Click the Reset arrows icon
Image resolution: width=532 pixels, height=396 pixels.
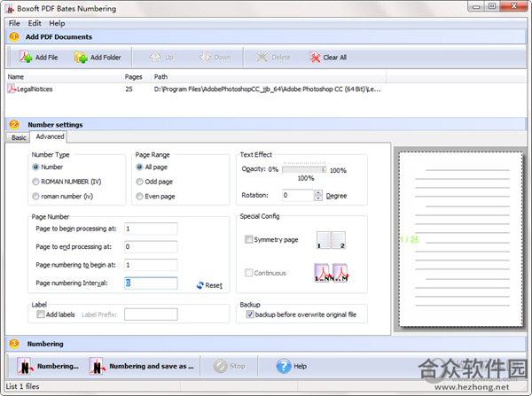coord(200,285)
